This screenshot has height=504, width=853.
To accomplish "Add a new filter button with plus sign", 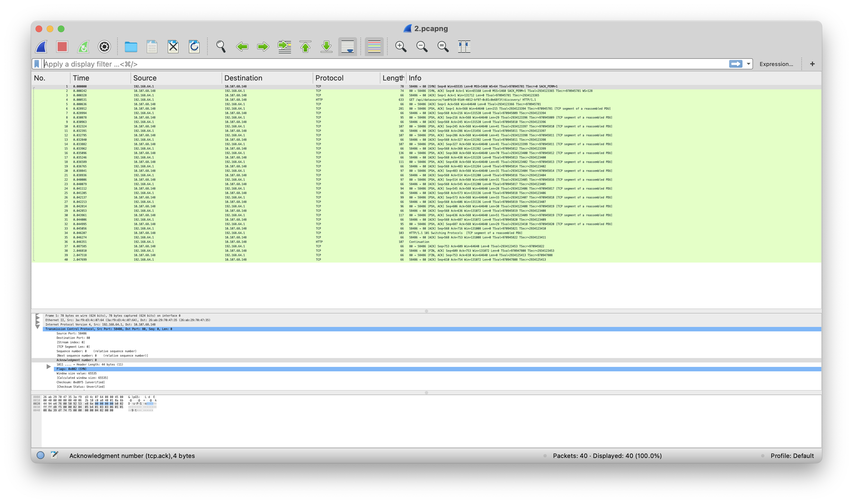I will [x=812, y=64].
